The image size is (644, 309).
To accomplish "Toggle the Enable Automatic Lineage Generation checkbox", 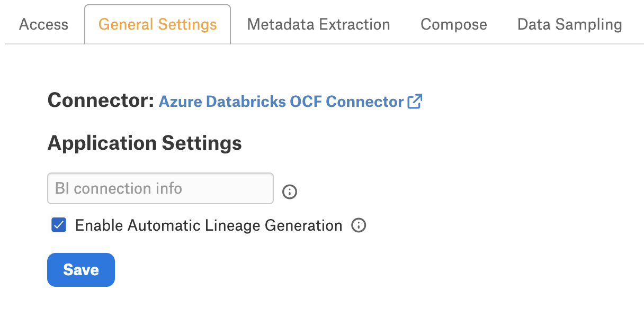I will pyautogui.click(x=58, y=225).
